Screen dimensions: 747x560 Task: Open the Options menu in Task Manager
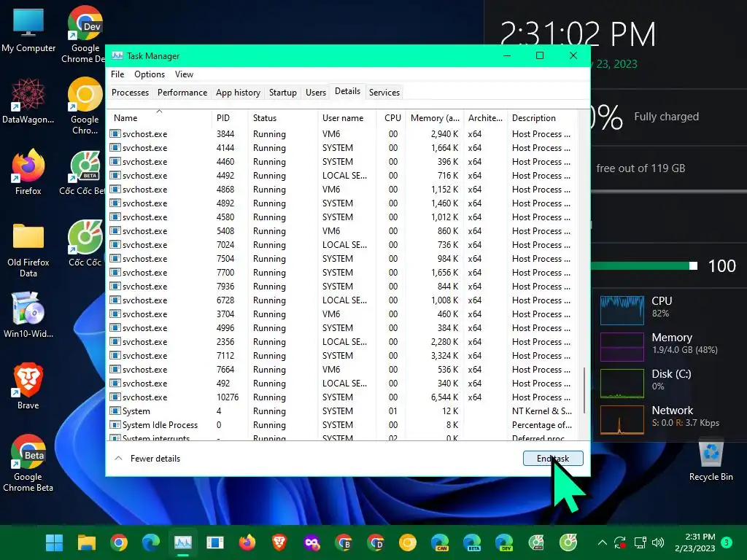(149, 74)
